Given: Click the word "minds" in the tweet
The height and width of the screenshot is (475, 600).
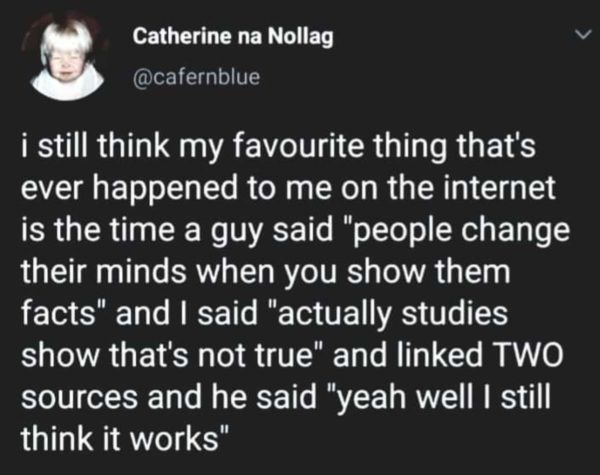Looking at the screenshot, I should pyautogui.click(x=135, y=272).
